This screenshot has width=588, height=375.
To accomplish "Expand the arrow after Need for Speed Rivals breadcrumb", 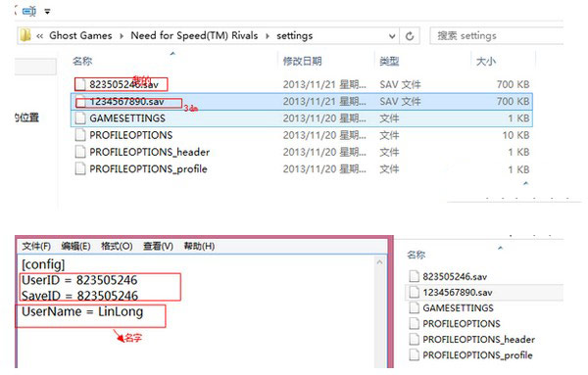I will pyautogui.click(x=268, y=36).
